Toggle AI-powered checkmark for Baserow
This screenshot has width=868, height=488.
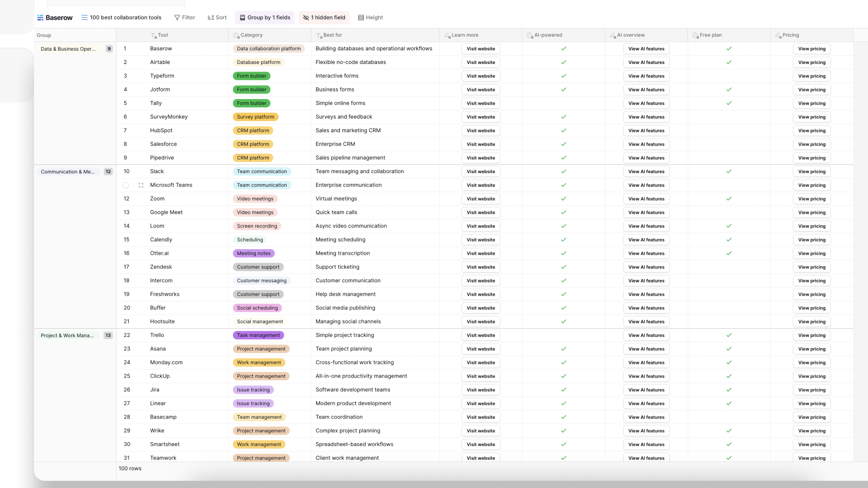point(563,48)
